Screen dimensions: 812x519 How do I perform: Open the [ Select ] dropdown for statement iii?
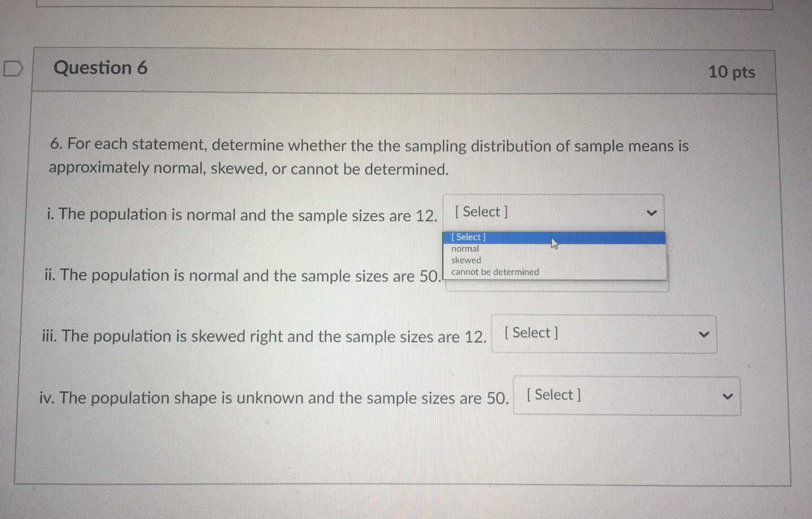tap(603, 334)
